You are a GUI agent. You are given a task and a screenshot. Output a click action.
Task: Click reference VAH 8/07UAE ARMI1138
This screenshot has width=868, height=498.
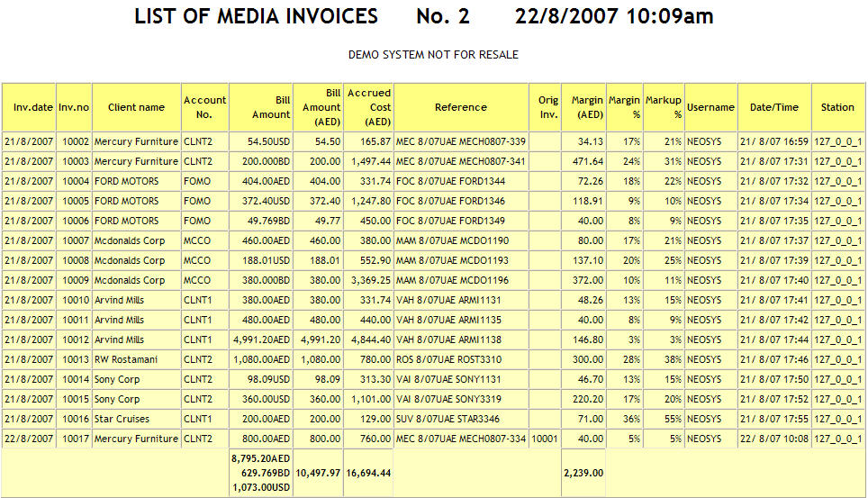(x=448, y=340)
